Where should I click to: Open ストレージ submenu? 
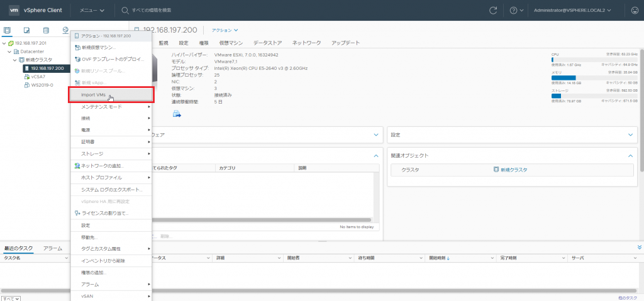(x=111, y=153)
